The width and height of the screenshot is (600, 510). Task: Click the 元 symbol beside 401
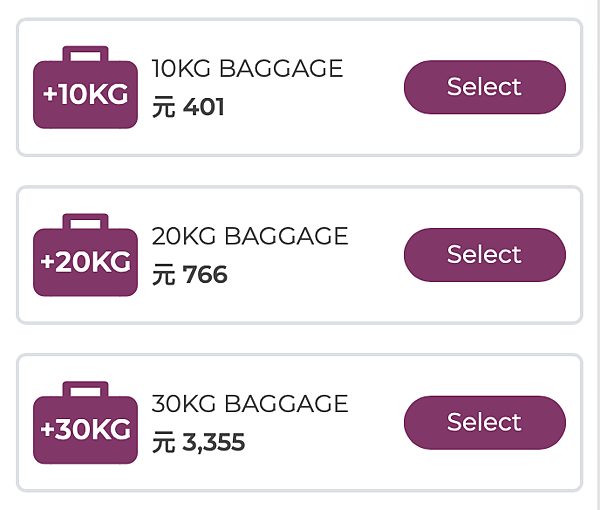coord(164,107)
